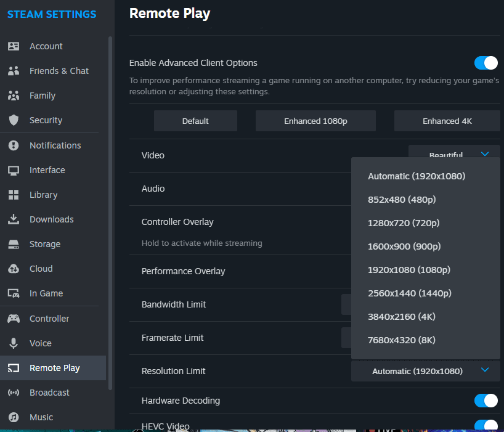
Task: Click the Interface monitor icon
Action: pos(14,170)
